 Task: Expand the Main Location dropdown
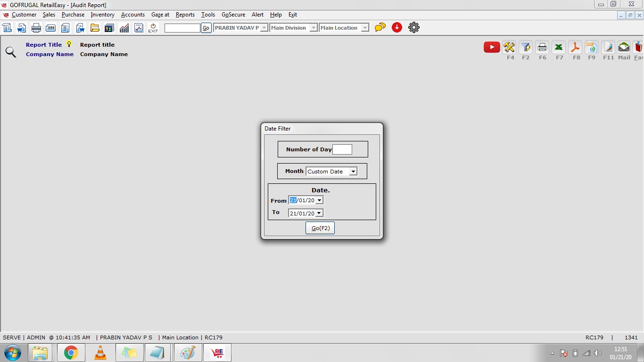[x=365, y=28]
